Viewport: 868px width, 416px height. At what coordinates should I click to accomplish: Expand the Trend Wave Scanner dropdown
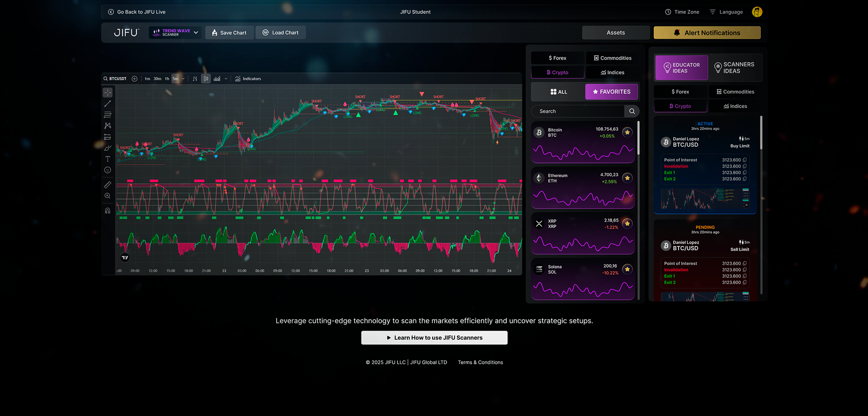(x=196, y=33)
